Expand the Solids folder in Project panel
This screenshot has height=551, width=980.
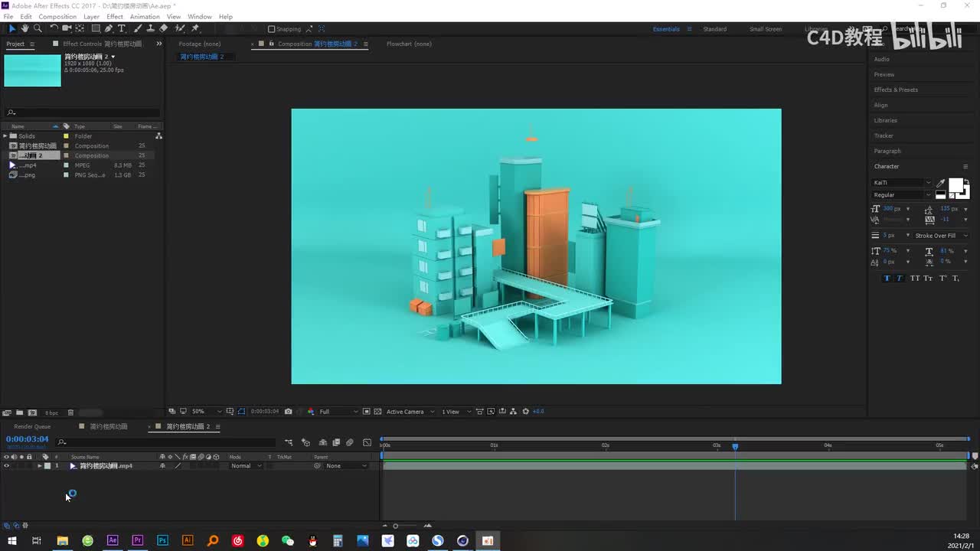(5, 136)
